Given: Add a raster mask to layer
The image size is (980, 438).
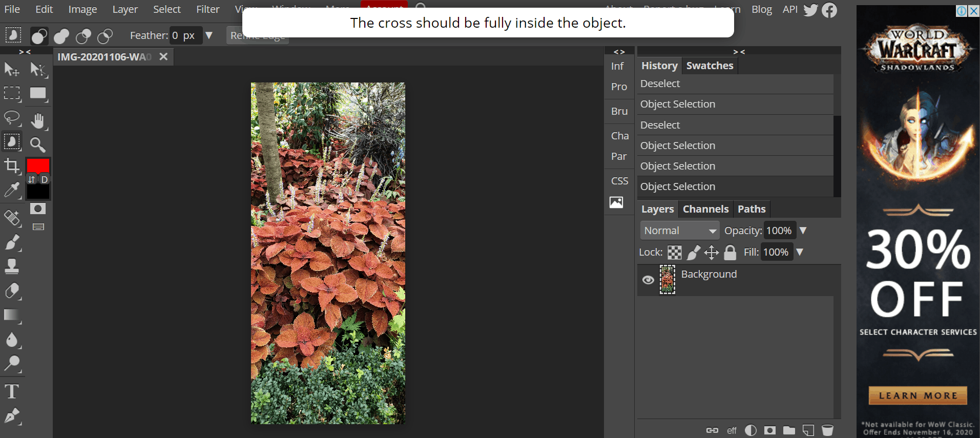Looking at the screenshot, I should point(770,430).
